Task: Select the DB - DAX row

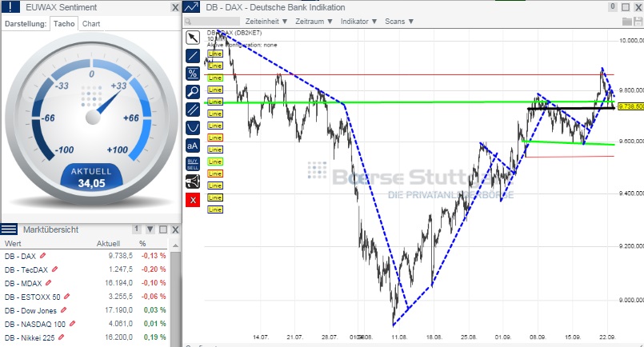Action: [x=85, y=256]
